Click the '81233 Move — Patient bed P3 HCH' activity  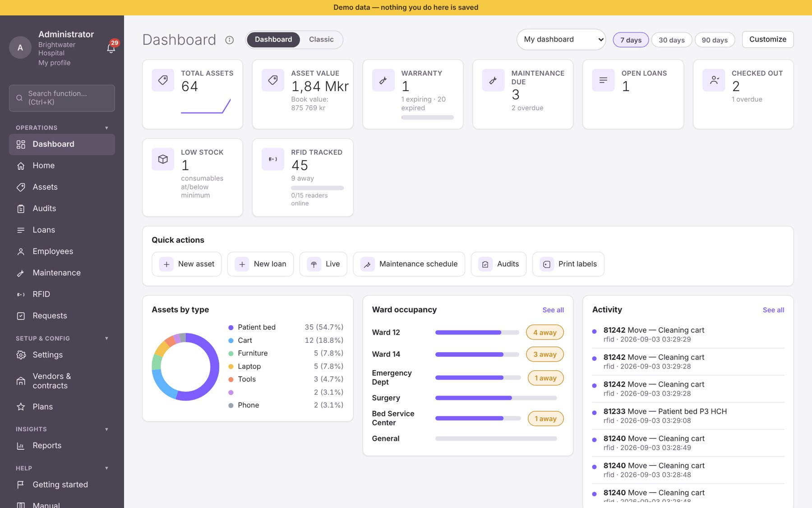click(688, 416)
